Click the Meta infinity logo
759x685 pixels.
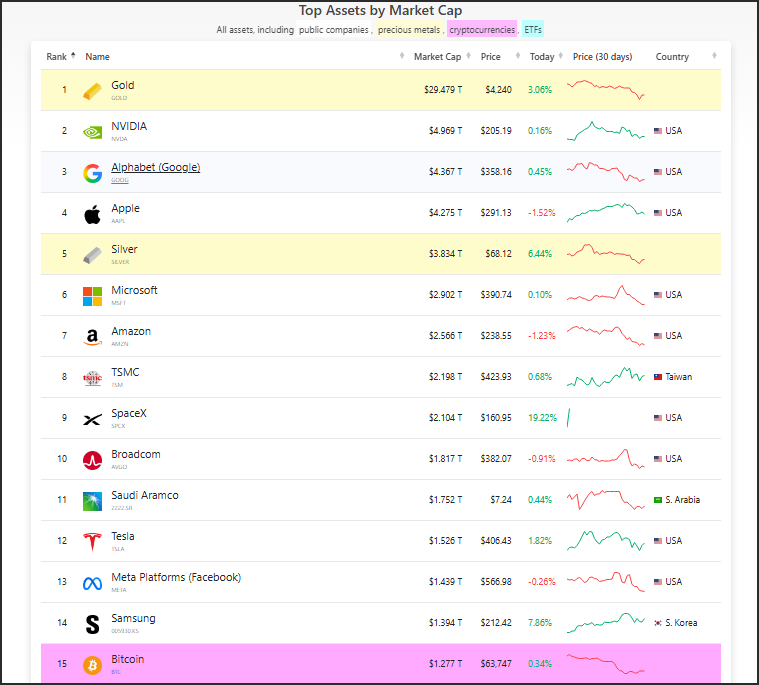pos(92,584)
